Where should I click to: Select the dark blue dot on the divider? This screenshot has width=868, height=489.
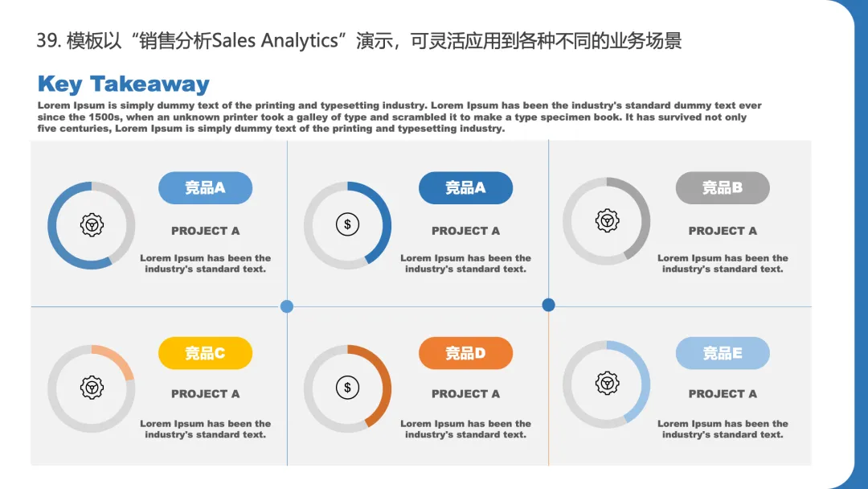click(549, 305)
